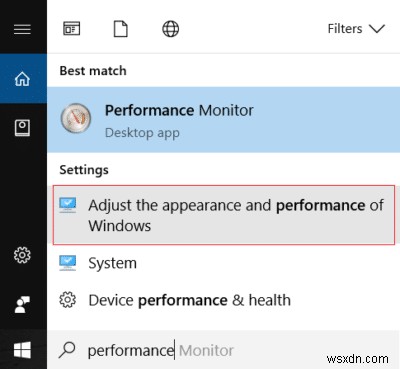This screenshot has width=400, height=369.
Task: Click the monitor icon beside Adjust the appearance
Action: coord(68,205)
